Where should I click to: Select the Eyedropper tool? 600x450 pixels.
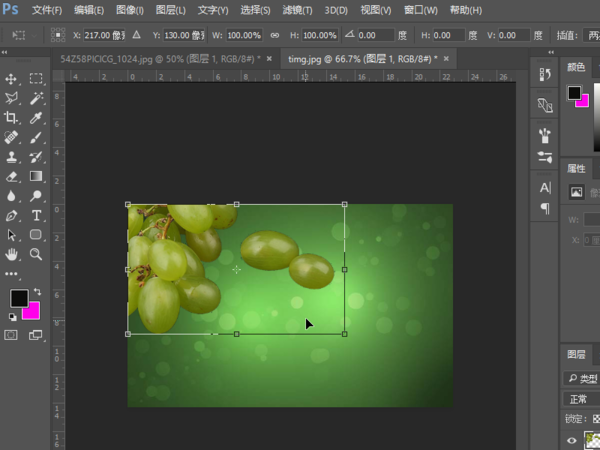point(36,117)
